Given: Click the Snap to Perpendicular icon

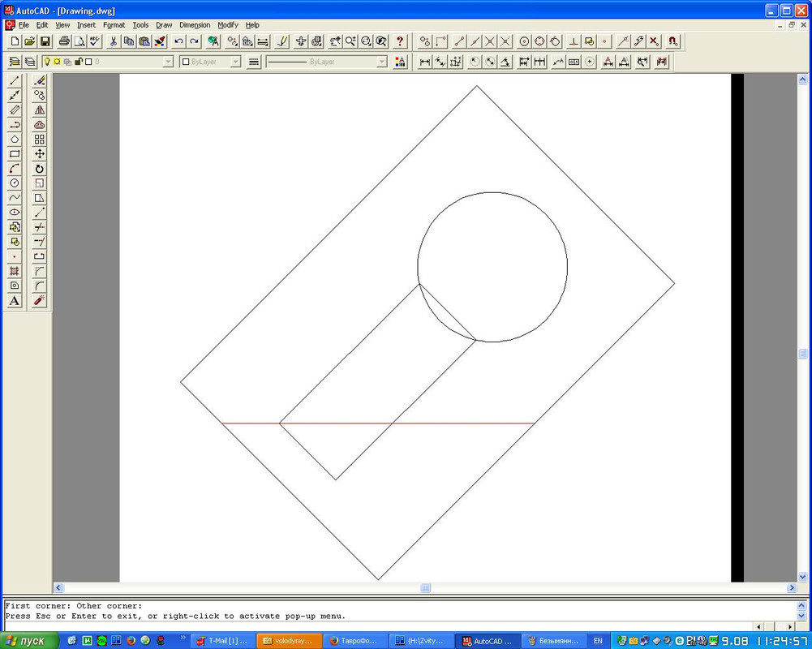Looking at the screenshot, I should (574, 41).
